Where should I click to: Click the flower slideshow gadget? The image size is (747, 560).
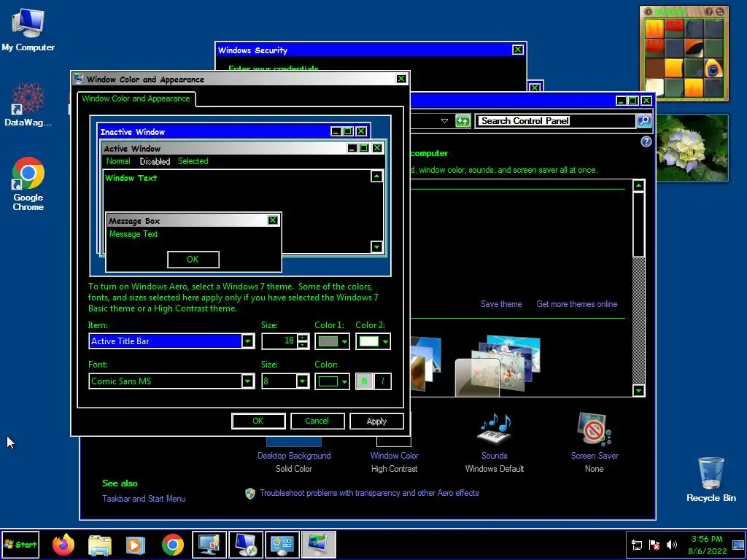tap(692, 147)
